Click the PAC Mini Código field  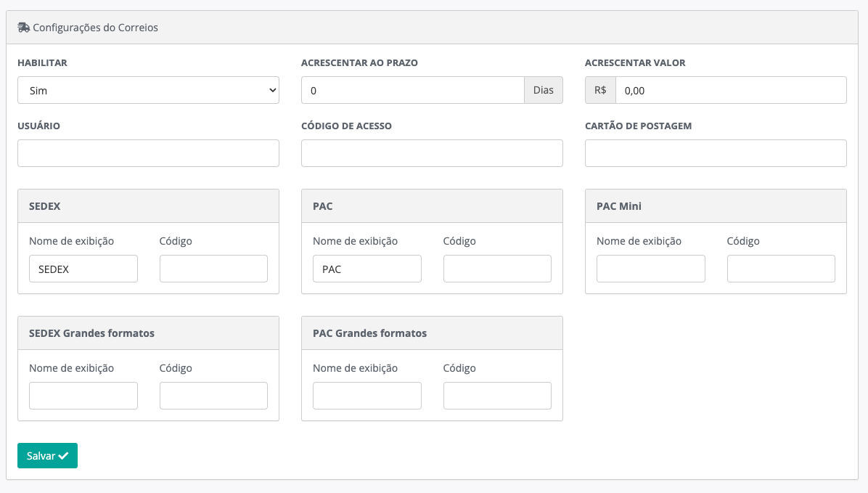click(781, 269)
